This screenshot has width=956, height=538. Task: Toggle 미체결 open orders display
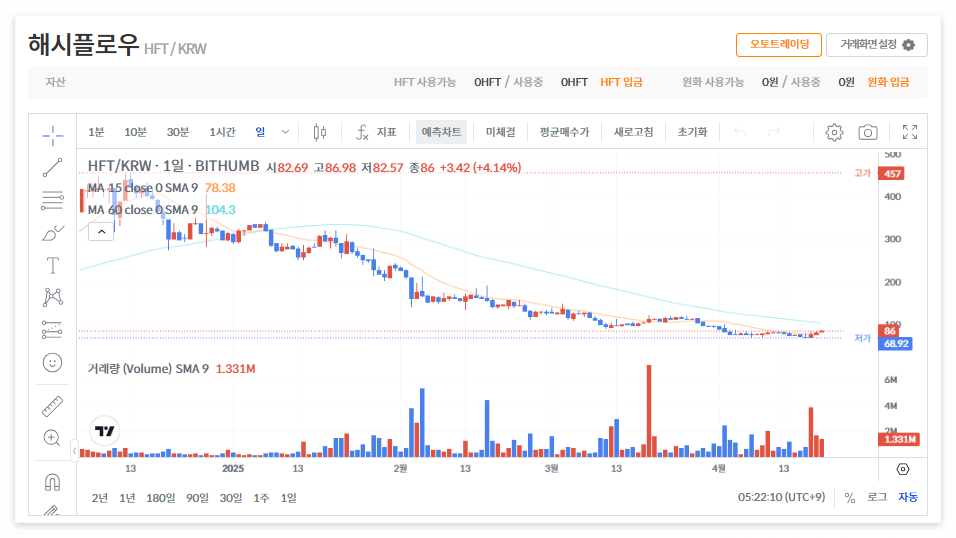(x=500, y=132)
